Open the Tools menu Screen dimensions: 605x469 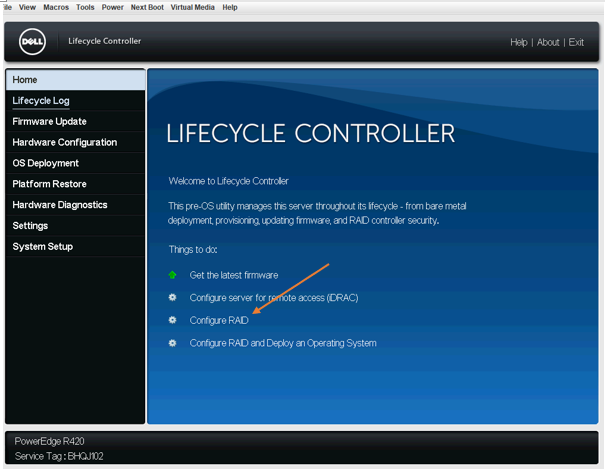pos(85,7)
